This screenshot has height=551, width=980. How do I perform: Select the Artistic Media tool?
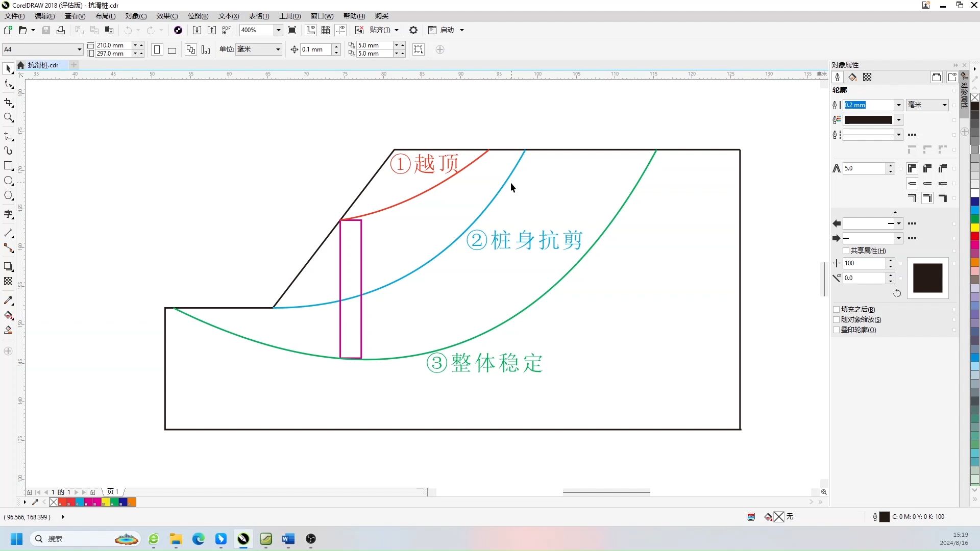pos(8,151)
